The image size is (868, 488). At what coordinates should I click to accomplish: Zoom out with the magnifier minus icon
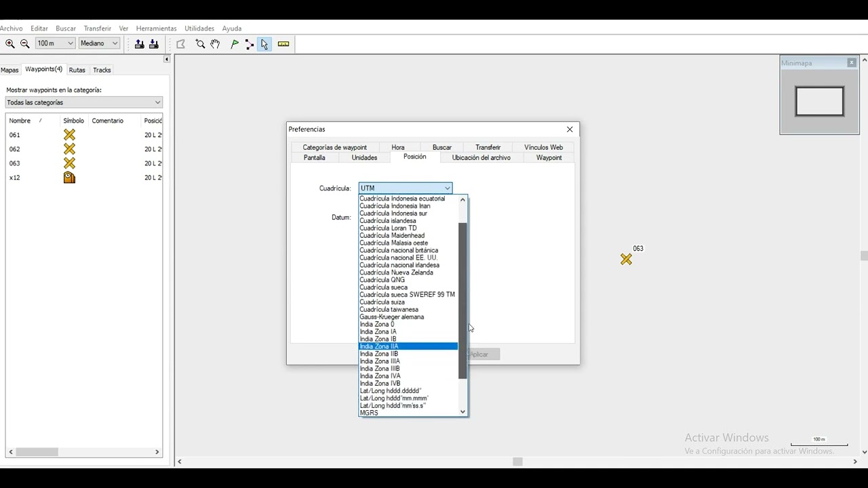point(25,43)
